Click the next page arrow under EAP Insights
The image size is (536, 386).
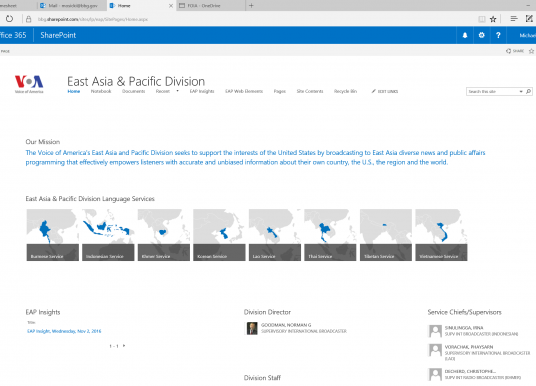coord(124,346)
